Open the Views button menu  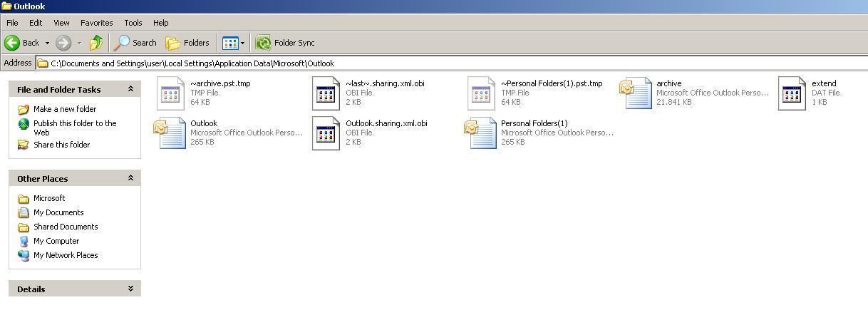point(233,43)
